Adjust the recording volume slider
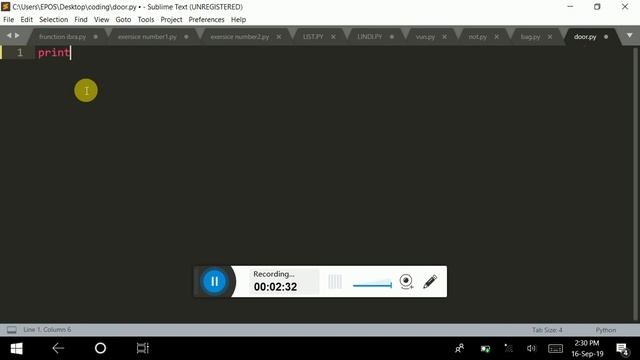The width and height of the screenshot is (640, 360). click(372, 284)
